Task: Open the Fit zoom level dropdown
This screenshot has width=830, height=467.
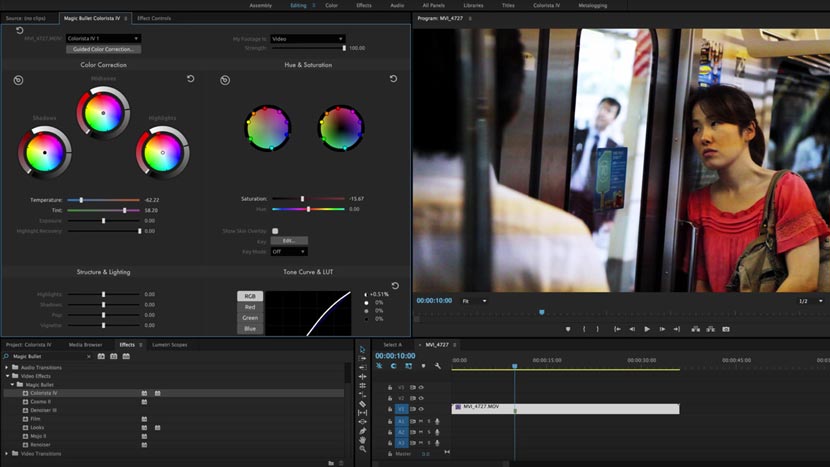Action: [474, 301]
